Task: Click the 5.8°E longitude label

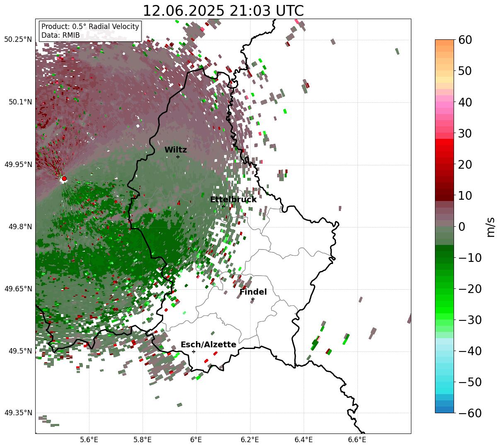Action: (143, 440)
